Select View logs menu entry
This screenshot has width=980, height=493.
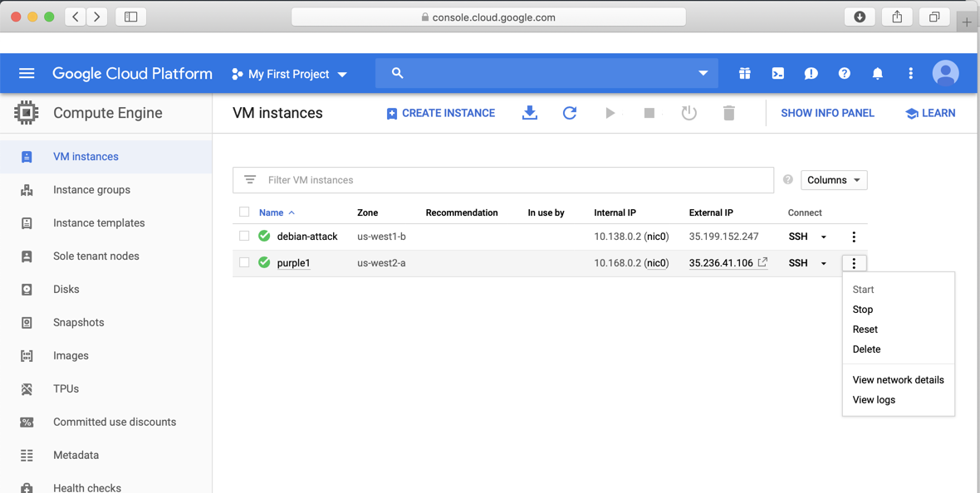point(874,400)
